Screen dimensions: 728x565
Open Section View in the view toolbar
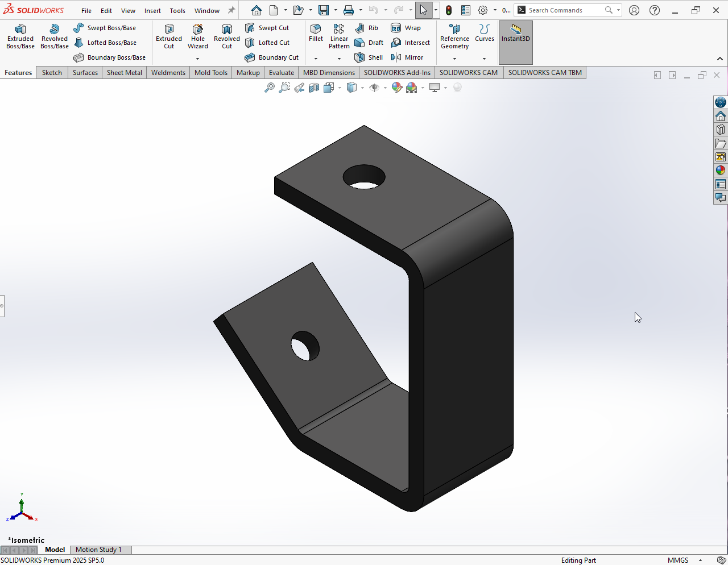click(x=314, y=88)
